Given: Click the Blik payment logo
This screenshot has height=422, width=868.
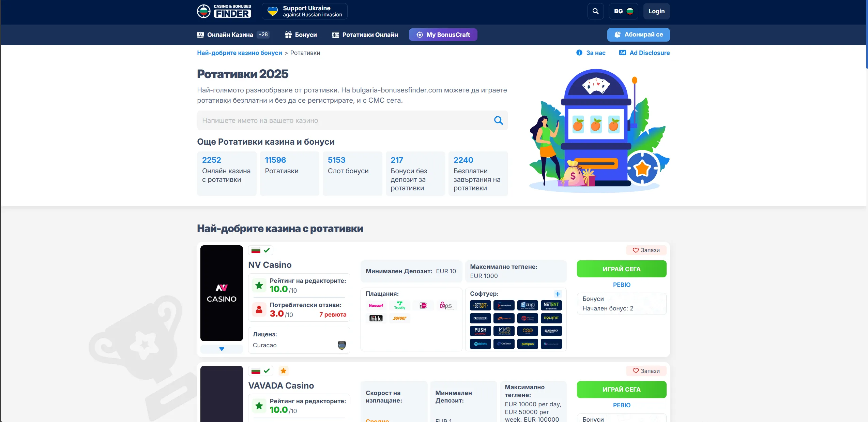Looking at the screenshot, I should pos(376,319).
